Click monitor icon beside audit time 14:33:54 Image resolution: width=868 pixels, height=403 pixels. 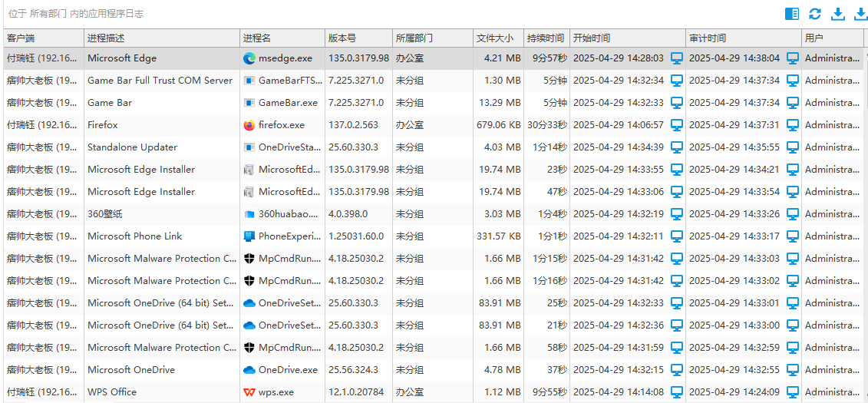click(793, 192)
